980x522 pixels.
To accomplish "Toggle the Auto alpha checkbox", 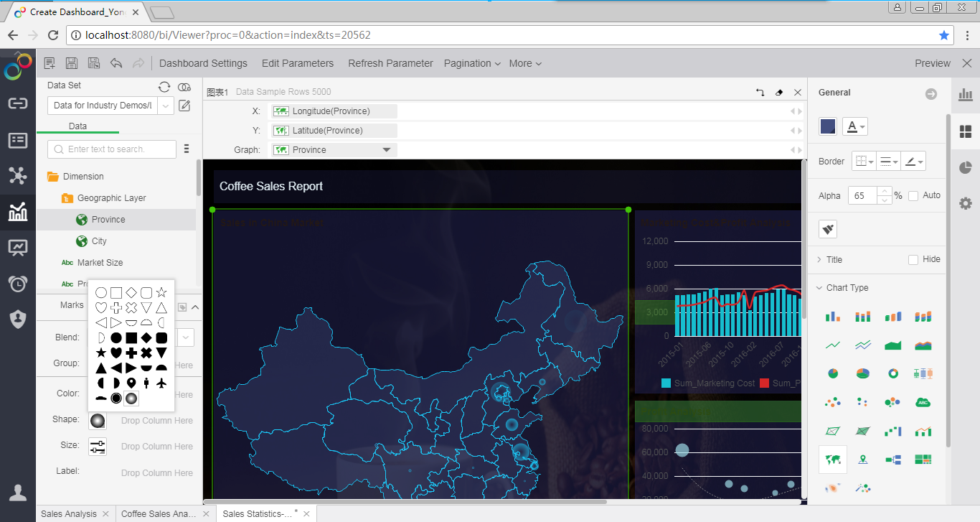I will coord(913,195).
